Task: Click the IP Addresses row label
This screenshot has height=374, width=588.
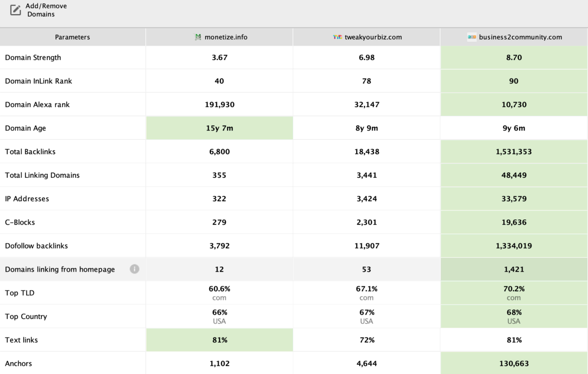Action: point(27,199)
